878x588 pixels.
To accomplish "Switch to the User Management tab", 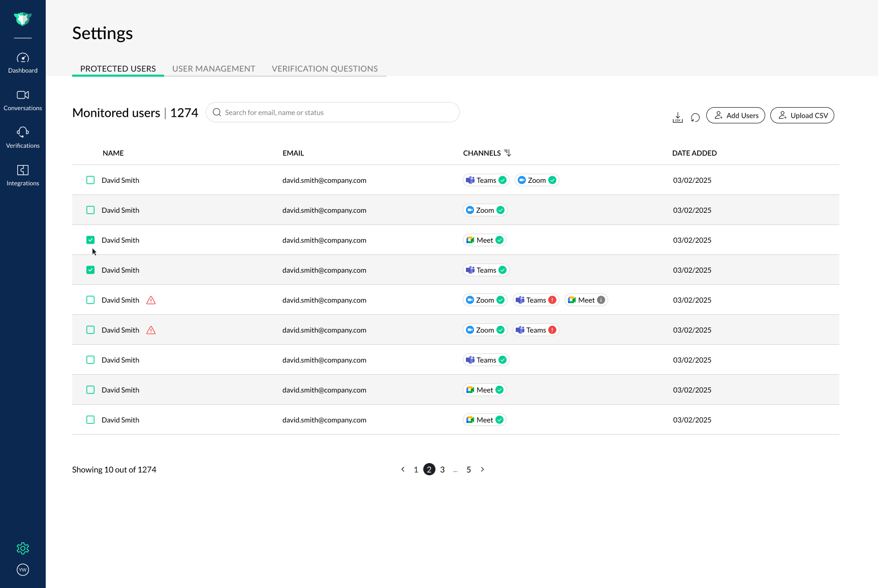I will point(213,69).
